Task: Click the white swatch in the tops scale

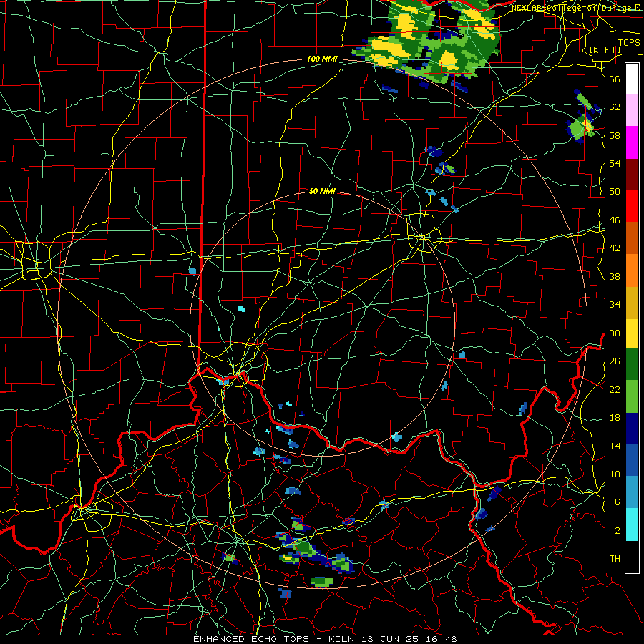Action: click(x=632, y=79)
